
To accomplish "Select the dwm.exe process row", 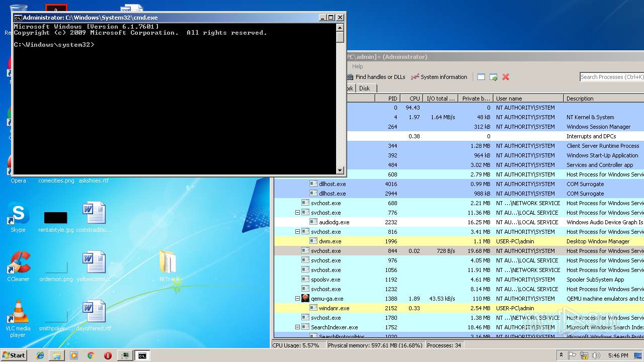I will 459,241.
